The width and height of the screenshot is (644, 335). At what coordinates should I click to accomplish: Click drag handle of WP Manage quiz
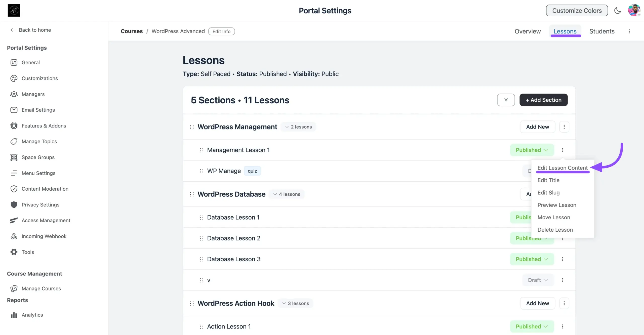201,171
